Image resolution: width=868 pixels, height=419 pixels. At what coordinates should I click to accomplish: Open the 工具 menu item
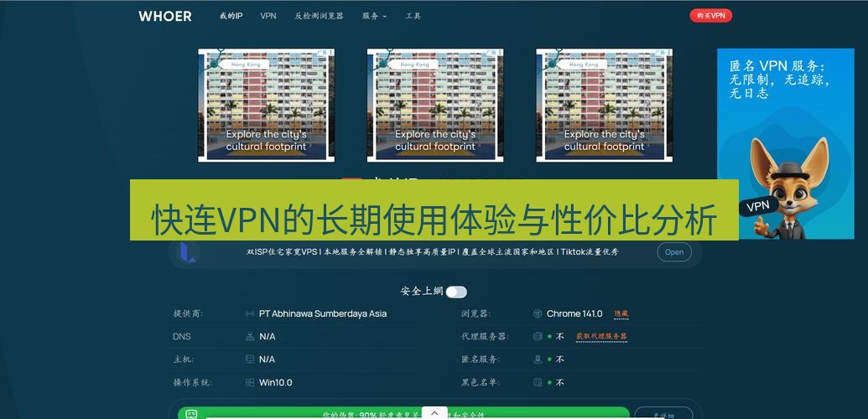pos(413,16)
